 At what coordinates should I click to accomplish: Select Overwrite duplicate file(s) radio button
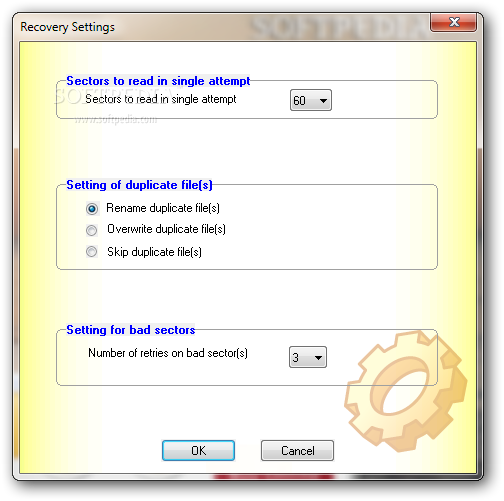click(92, 230)
